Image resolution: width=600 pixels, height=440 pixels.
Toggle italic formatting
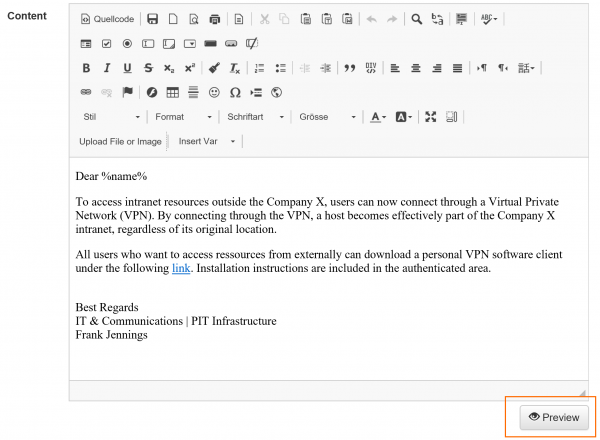point(107,68)
